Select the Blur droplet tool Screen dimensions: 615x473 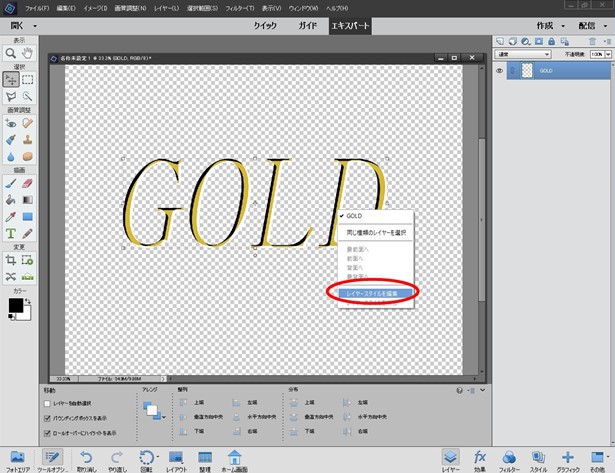(11, 156)
